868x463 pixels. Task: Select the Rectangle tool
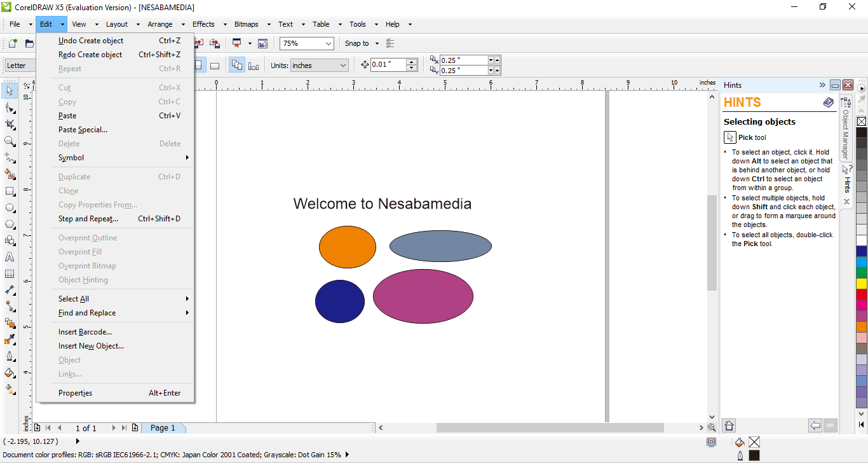10,191
